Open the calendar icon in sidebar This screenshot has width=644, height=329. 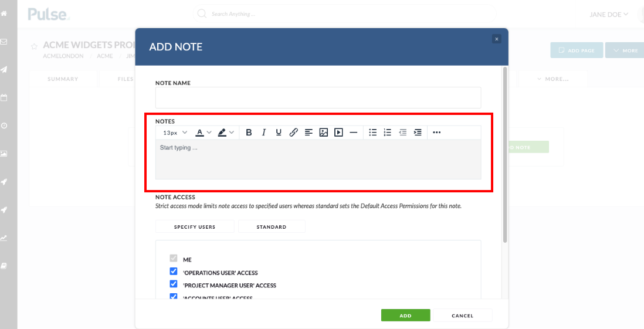[4, 98]
